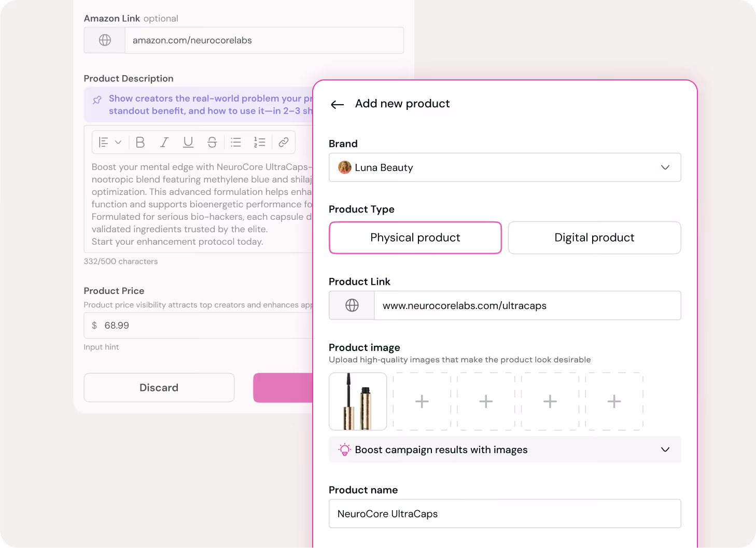
Task: Switch product type to Digital product
Action: click(594, 237)
